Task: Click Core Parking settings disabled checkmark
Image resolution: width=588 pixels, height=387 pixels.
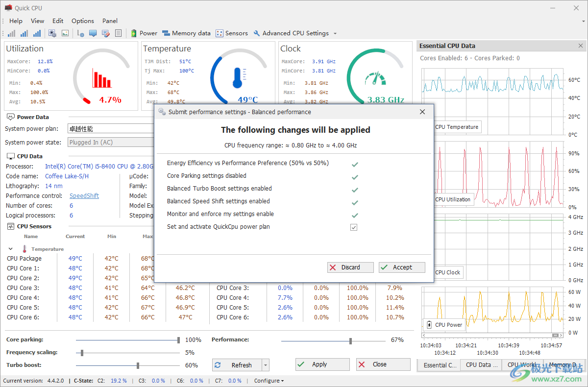Action: click(355, 177)
